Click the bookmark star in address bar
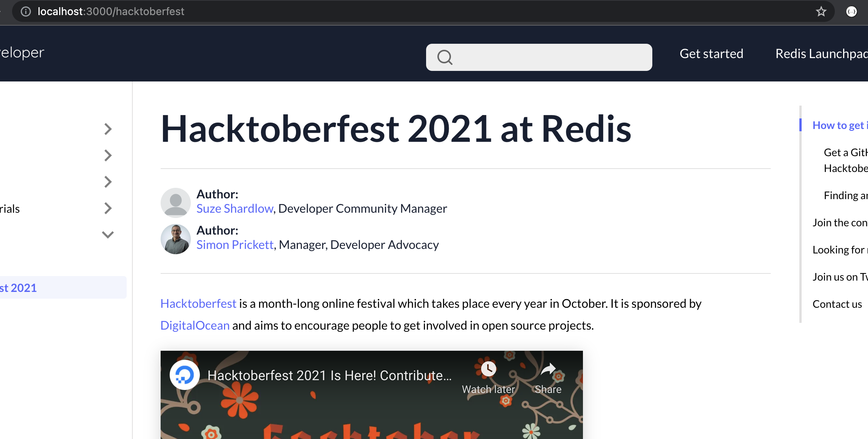This screenshot has width=868, height=439. [821, 12]
